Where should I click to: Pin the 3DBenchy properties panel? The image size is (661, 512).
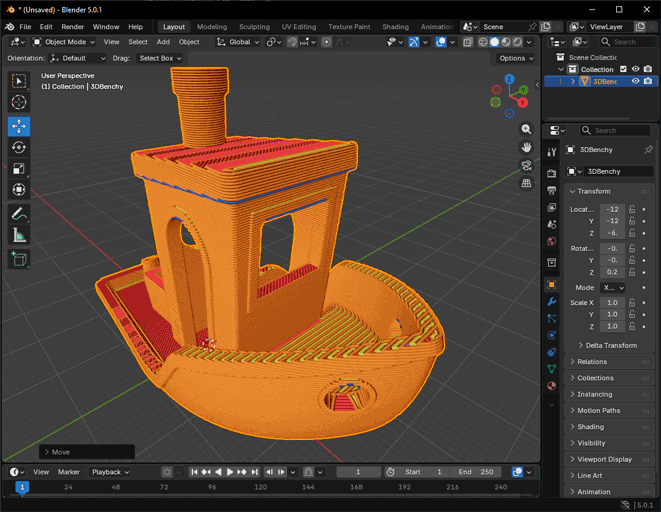pyautogui.click(x=648, y=150)
